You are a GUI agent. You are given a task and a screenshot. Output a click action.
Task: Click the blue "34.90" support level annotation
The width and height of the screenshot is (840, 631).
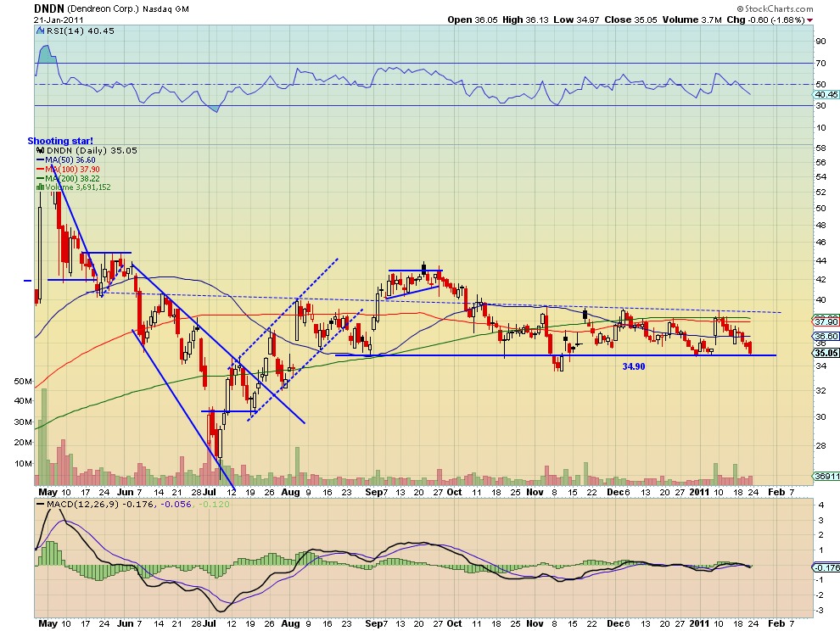coord(634,366)
